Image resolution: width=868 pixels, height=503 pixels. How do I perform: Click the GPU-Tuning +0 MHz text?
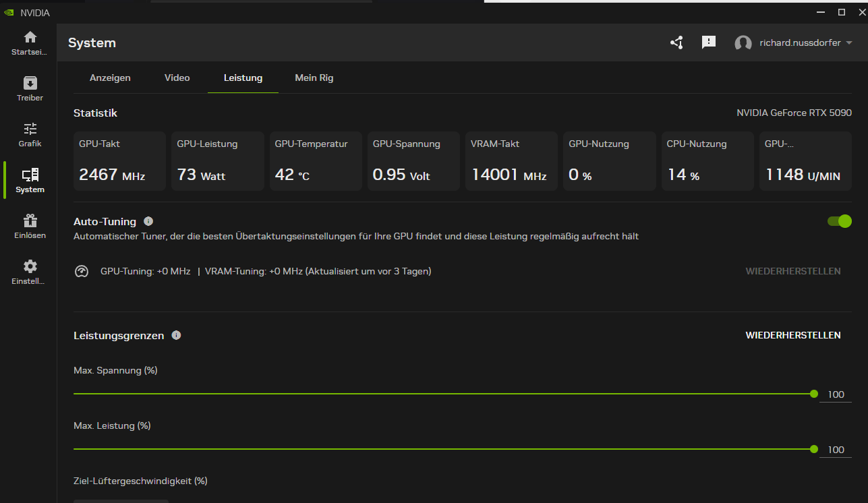pos(146,271)
